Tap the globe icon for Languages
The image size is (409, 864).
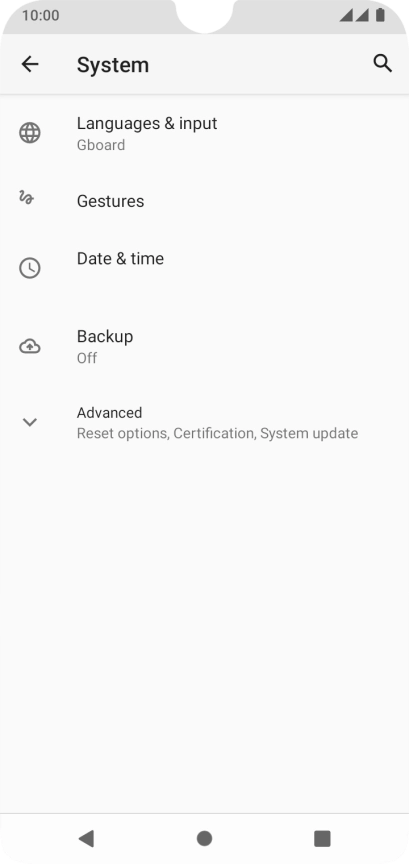[x=30, y=133]
